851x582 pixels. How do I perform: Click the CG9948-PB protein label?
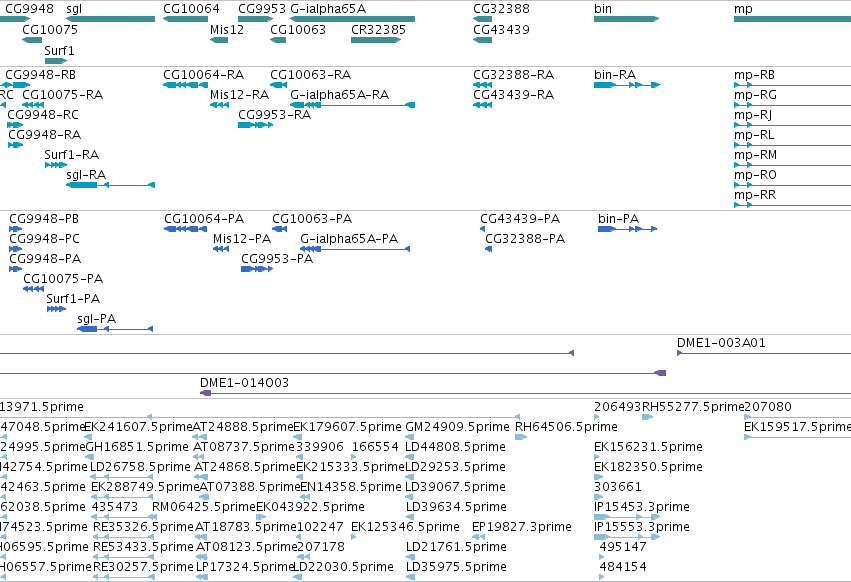point(44,219)
